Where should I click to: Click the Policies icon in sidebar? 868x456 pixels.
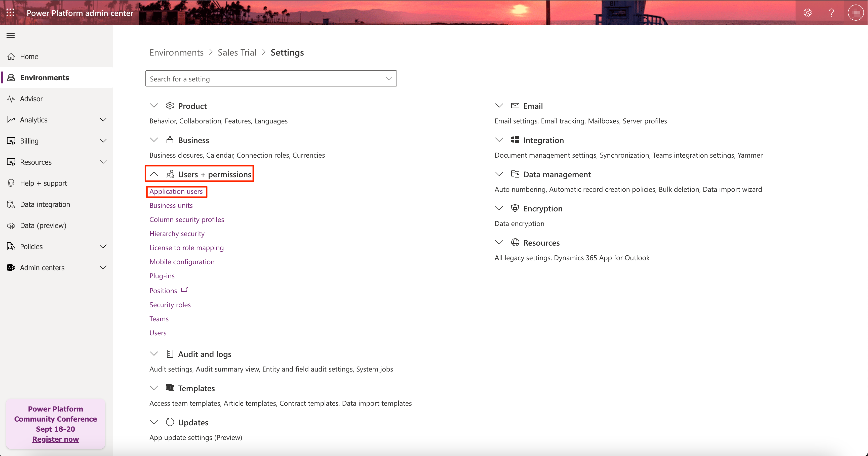(11, 247)
